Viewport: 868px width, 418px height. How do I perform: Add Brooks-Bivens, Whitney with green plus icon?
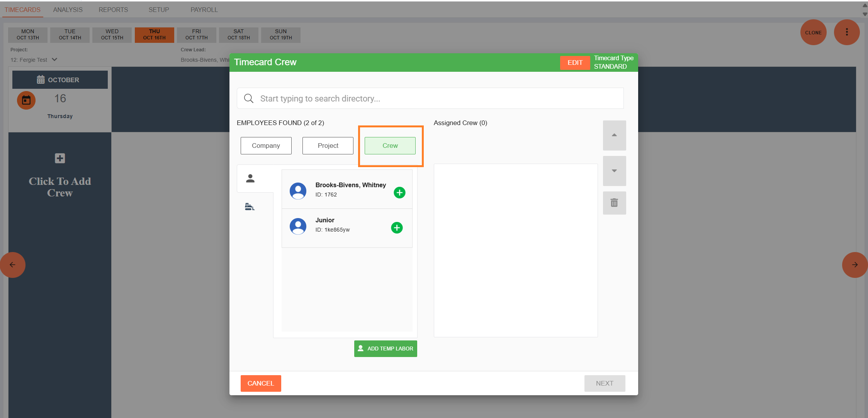[399, 192]
